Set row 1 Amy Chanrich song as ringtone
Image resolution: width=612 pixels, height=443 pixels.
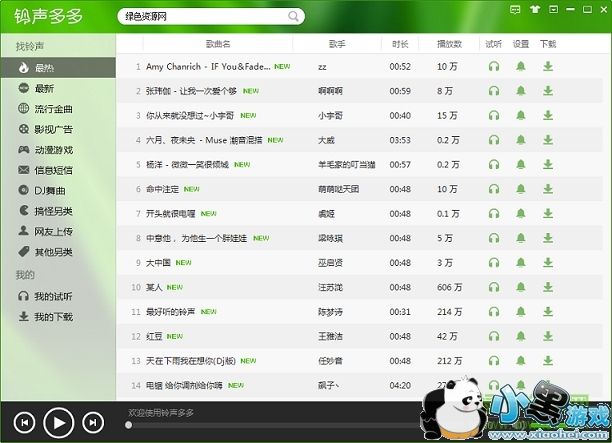click(x=521, y=66)
